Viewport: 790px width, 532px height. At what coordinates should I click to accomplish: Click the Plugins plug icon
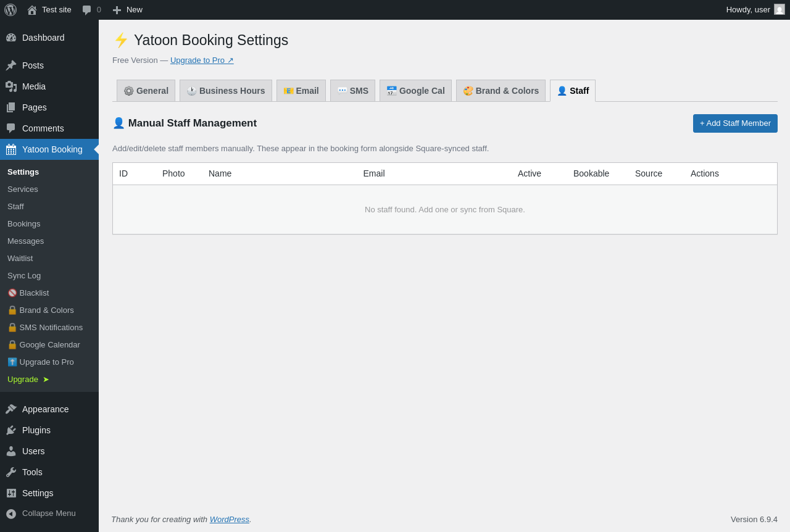point(11,430)
